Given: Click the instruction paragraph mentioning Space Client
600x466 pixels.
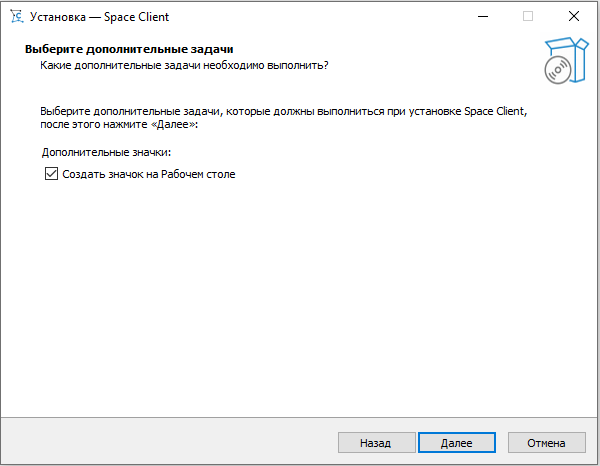Looking at the screenshot, I should [x=284, y=118].
